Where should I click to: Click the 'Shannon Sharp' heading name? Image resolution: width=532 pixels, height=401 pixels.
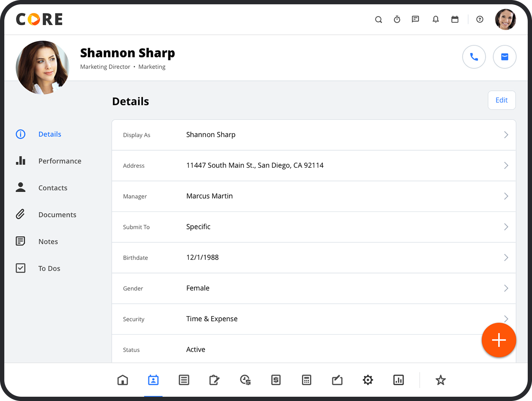127,53
